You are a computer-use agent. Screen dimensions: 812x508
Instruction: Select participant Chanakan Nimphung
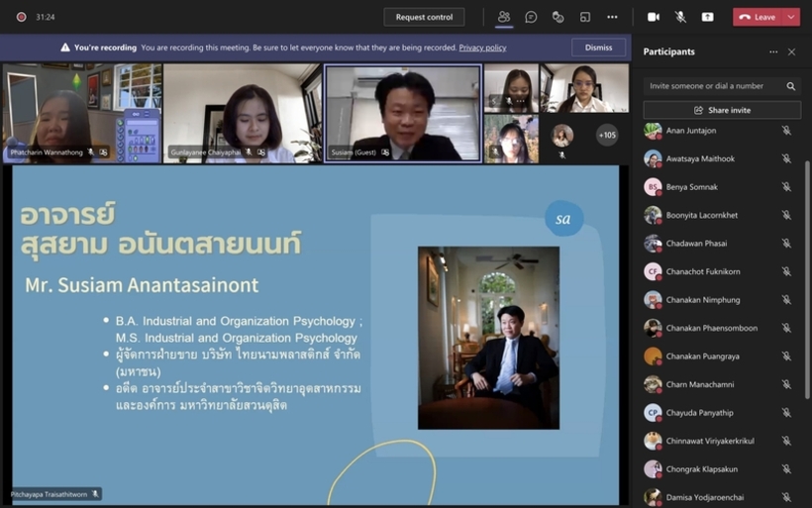point(720,300)
